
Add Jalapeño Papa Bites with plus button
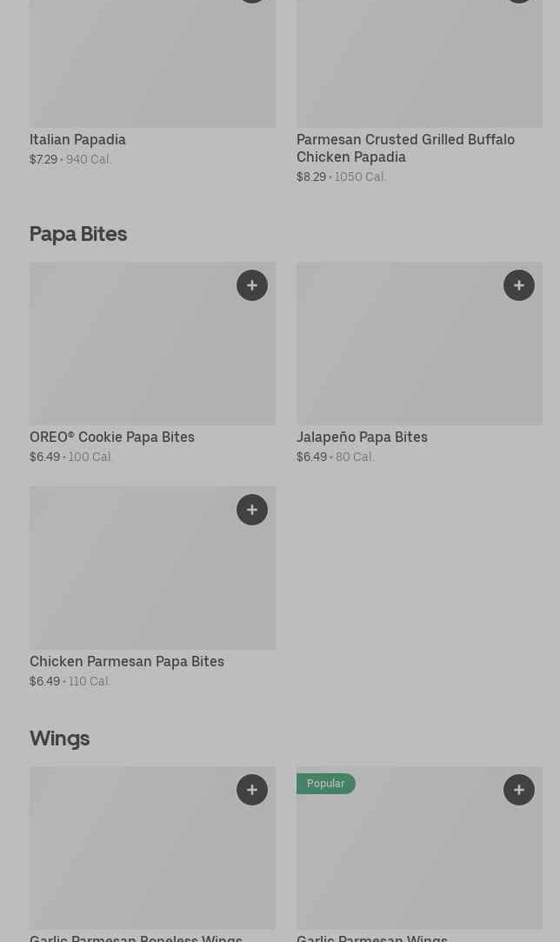coord(519,285)
